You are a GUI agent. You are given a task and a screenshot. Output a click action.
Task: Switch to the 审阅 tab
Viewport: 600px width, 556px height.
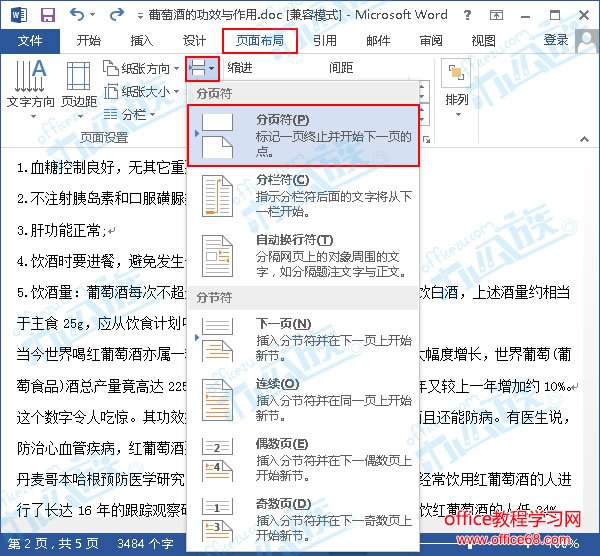coord(431,41)
